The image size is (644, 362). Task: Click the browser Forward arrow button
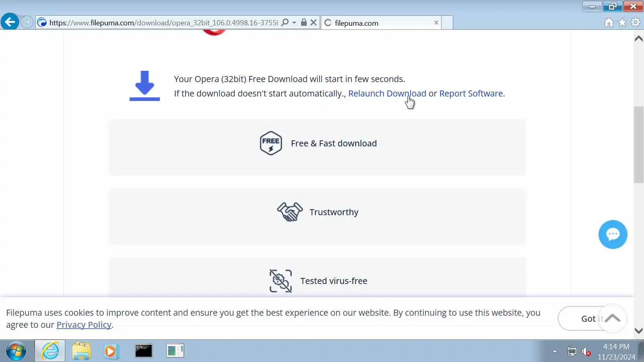click(27, 22)
